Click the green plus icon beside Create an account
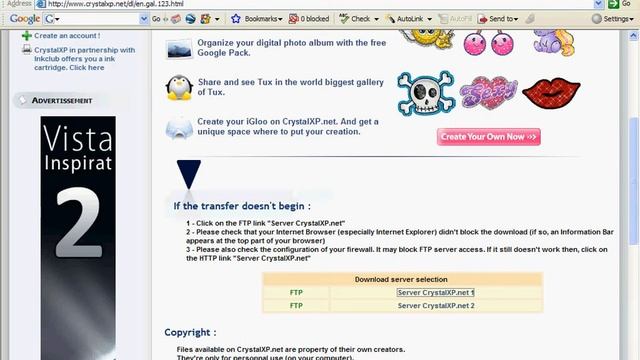Image resolution: width=640 pixels, height=360 pixels. (27, 36)
